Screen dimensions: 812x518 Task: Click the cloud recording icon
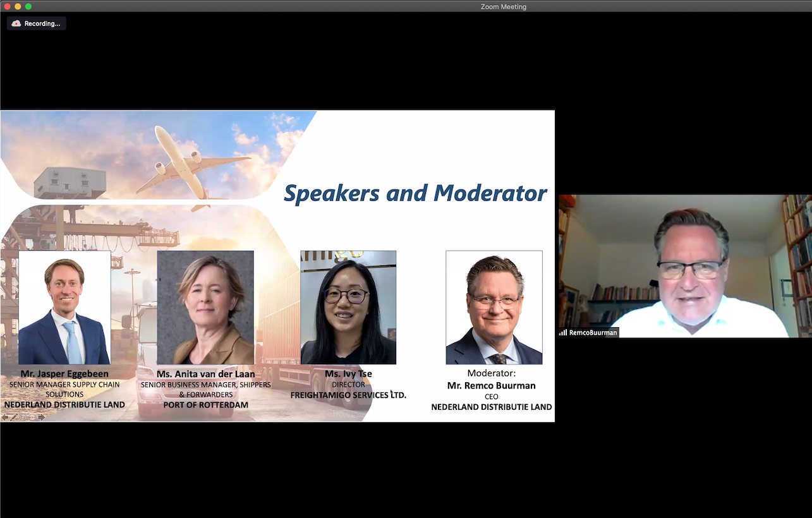16,23
